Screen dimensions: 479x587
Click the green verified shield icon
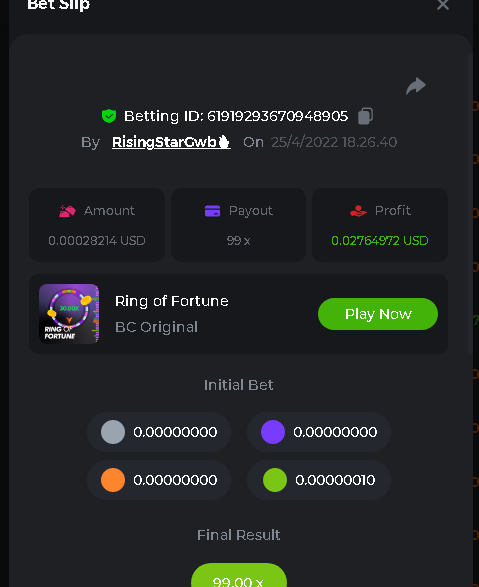[109, 116]
